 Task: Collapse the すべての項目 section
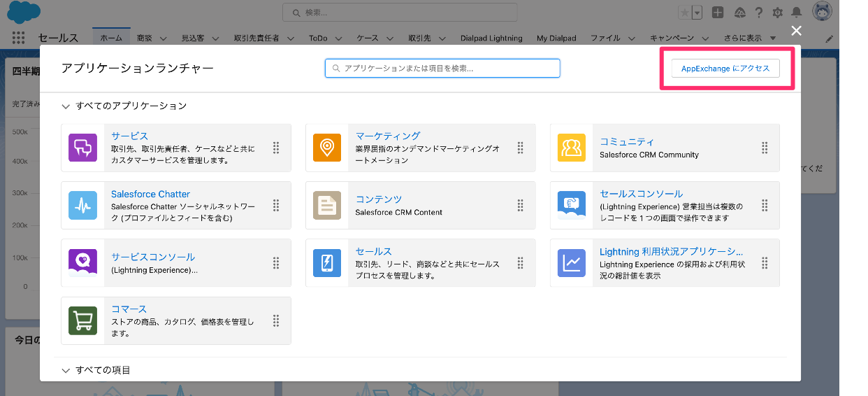66,370
